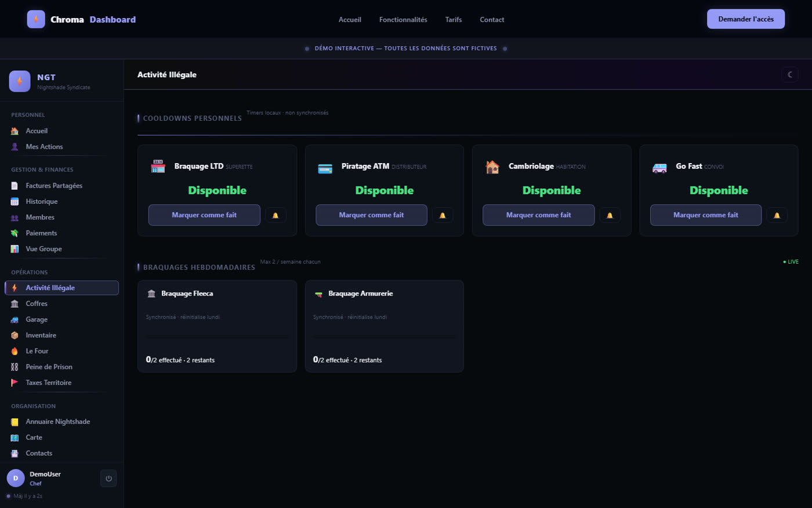Mark Braquage LTD as done
The image size is (812, 508).
[204, 215]
